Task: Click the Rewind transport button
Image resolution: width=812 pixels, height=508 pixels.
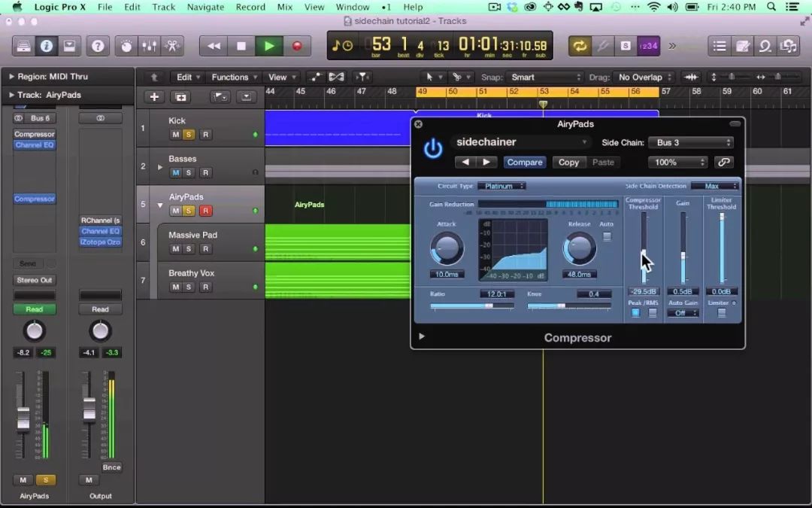Action: tap(214, 46)
